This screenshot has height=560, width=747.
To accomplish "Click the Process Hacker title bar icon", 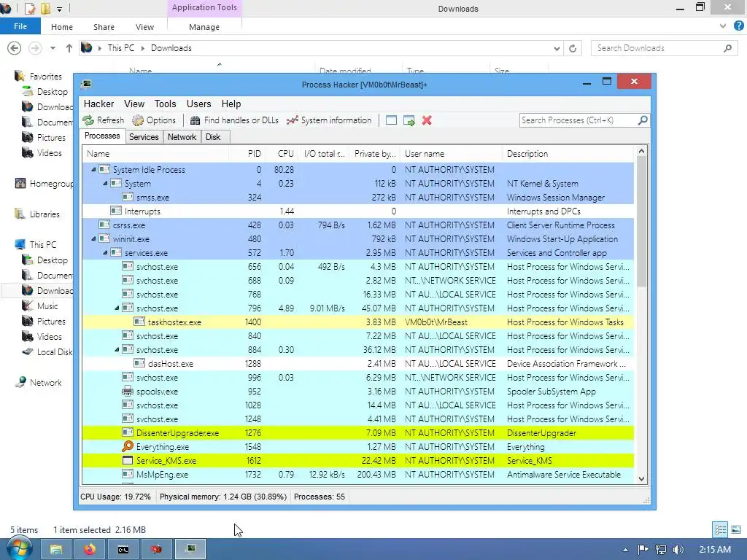I will tap(86, 85).
